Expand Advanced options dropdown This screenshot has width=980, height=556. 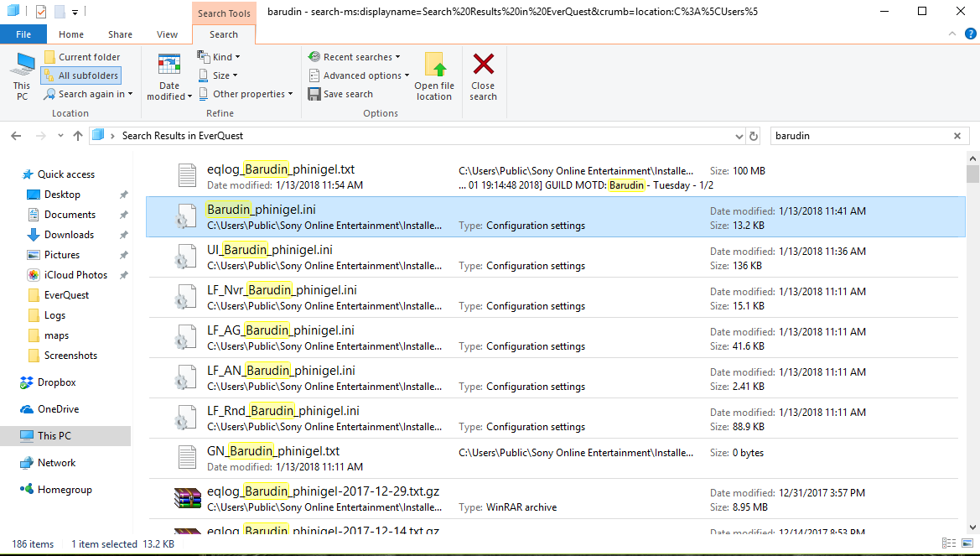tap(359, 75)
